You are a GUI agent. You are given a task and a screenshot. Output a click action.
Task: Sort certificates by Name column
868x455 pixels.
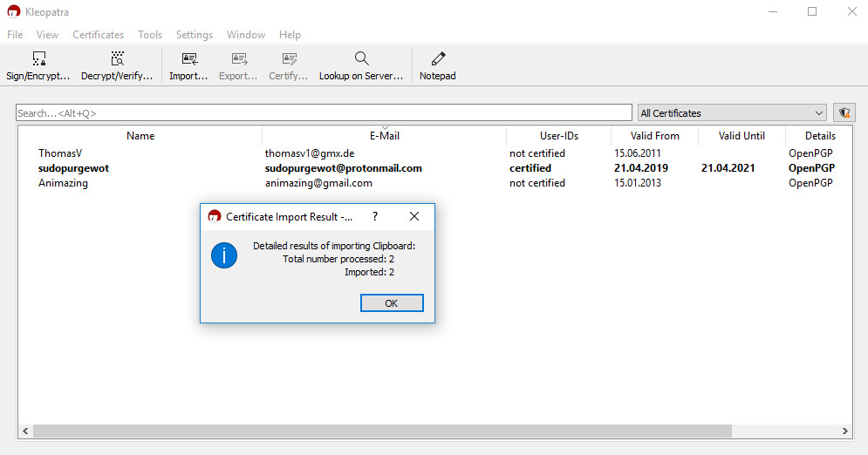click(x=140, y=135)
